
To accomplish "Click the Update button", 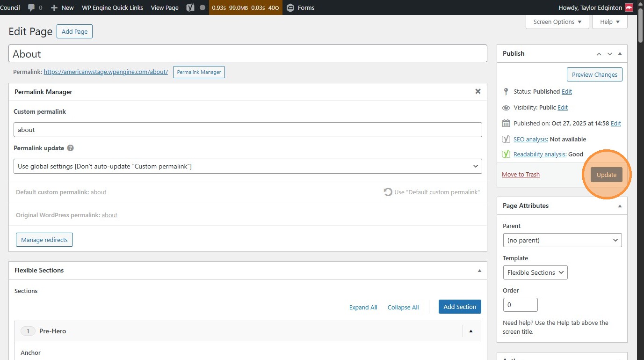I will 607,175.
